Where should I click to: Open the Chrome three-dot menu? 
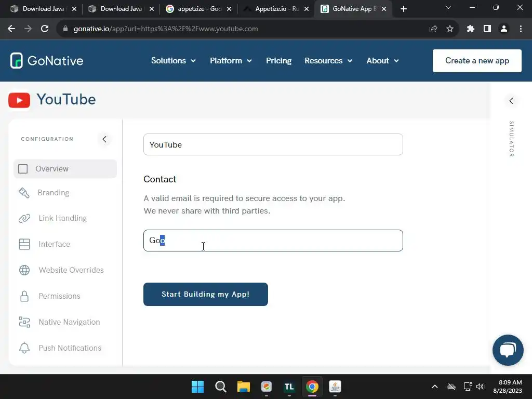521,29
